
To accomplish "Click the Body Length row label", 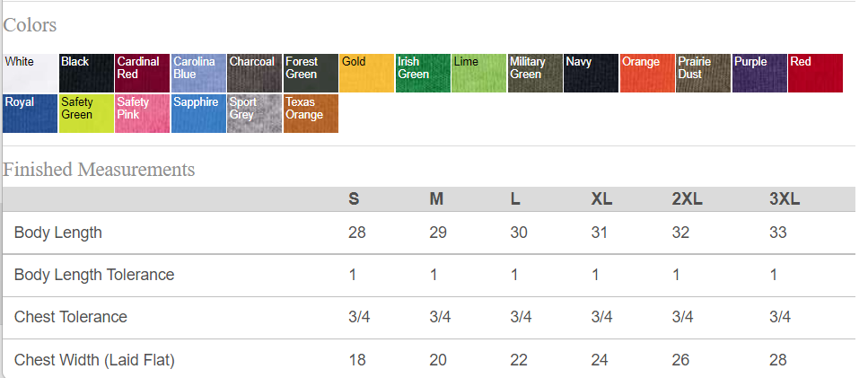I will (58, 233).
